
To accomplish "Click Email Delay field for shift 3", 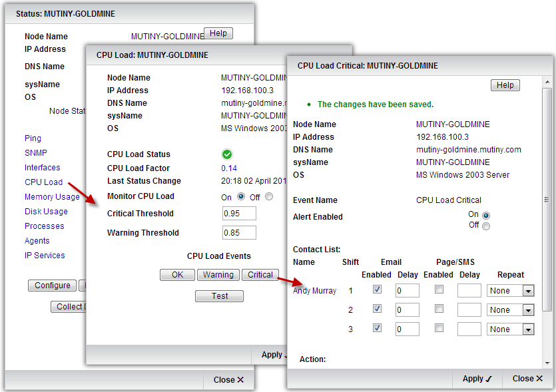I will coord(408,329).
